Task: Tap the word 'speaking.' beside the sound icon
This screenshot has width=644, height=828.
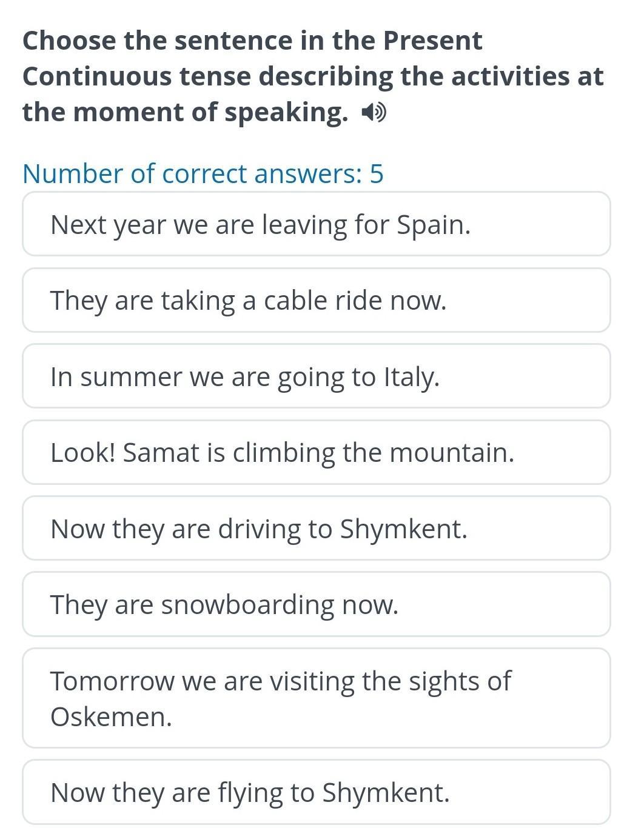Action: click(x=287, y=113)
